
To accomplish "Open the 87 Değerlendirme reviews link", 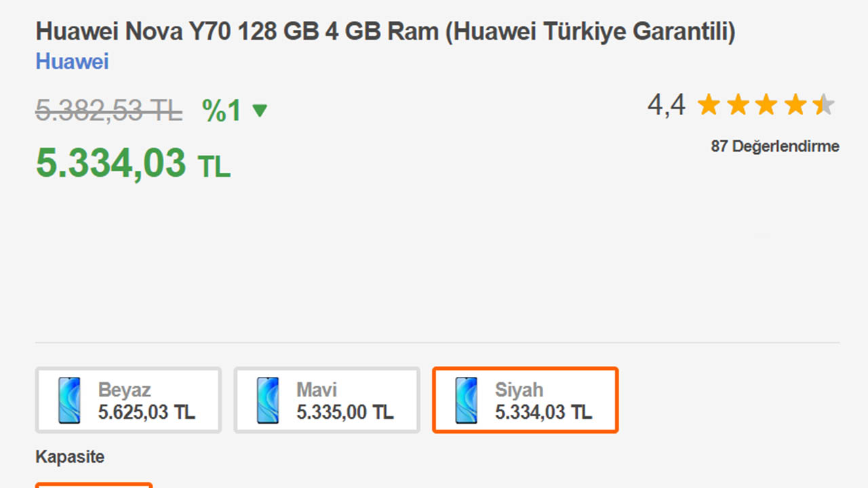I will [x=774, y=146].
